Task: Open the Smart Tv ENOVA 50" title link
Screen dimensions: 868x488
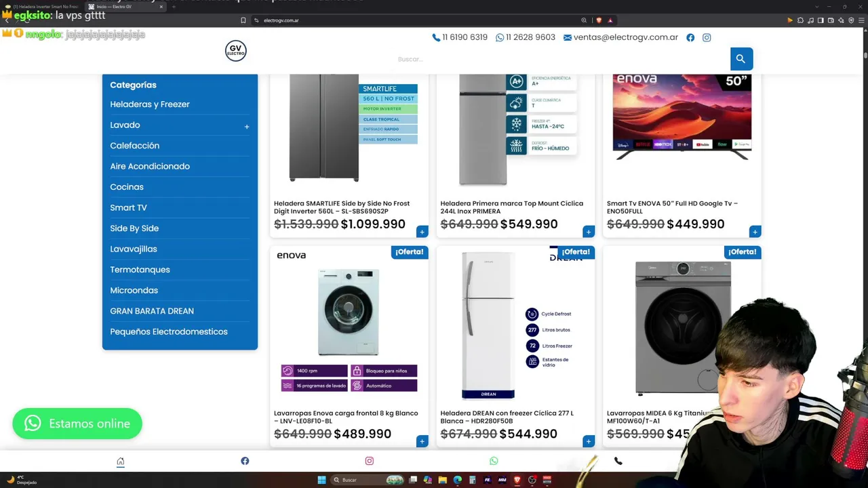Action: pos(672,207)
